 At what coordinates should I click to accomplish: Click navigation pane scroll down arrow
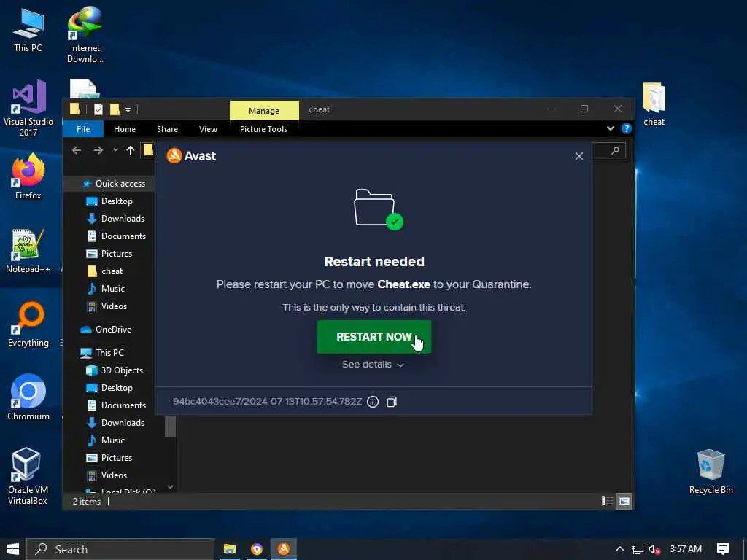(170, 486)
